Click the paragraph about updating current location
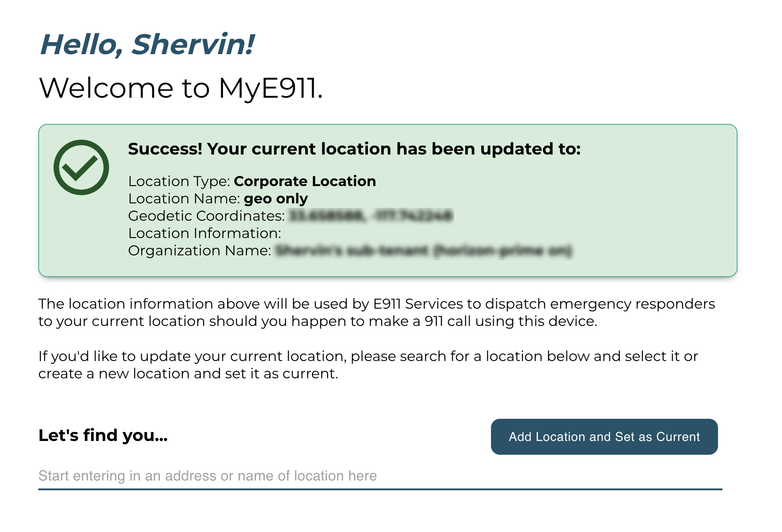The image size is (782, 532). pyautogui.click(x=368, y=365)
